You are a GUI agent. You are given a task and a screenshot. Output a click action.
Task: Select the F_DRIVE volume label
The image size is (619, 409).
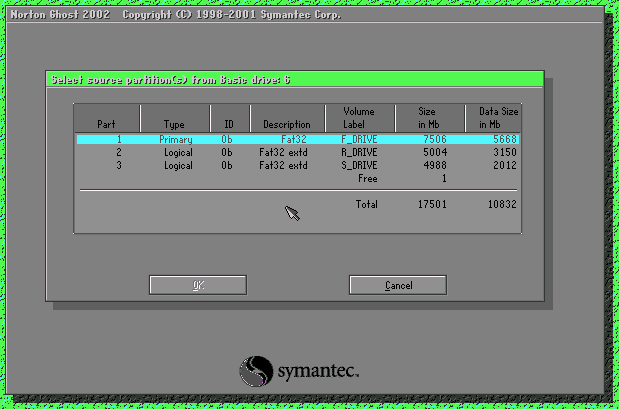pyautogui.click(x=358, y=140)
